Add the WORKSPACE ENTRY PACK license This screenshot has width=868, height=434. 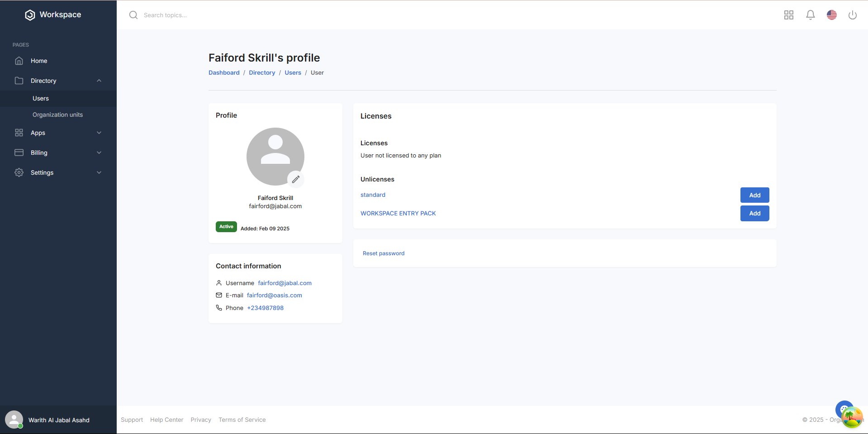754,213
